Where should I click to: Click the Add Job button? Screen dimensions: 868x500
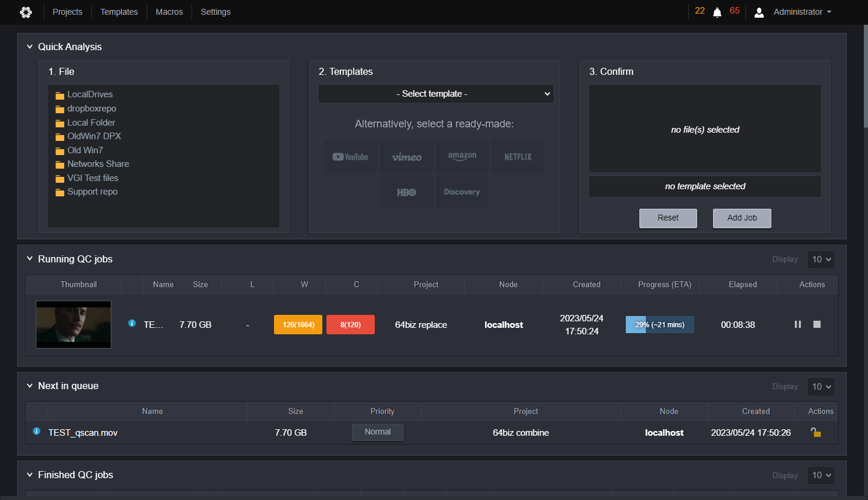[742, 218]
